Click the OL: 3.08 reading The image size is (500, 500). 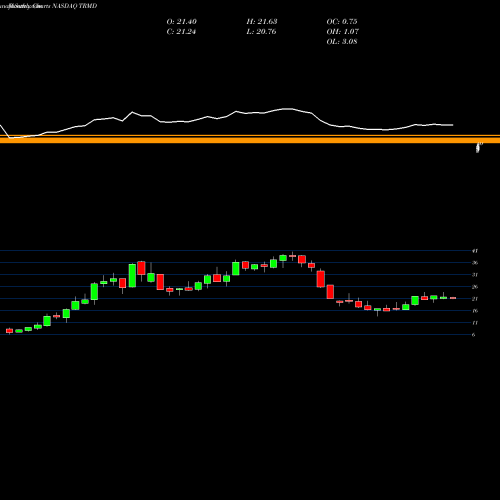click(342, 41)
